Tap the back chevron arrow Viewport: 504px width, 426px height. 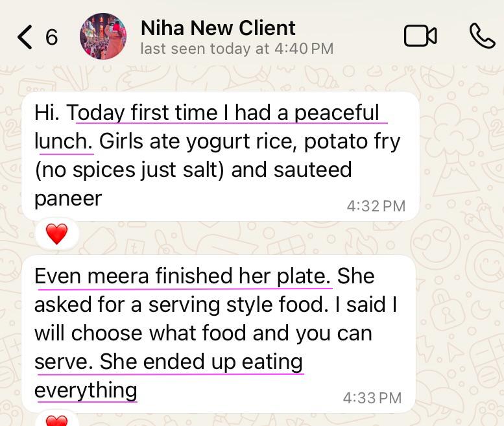[x=25, y=37]
